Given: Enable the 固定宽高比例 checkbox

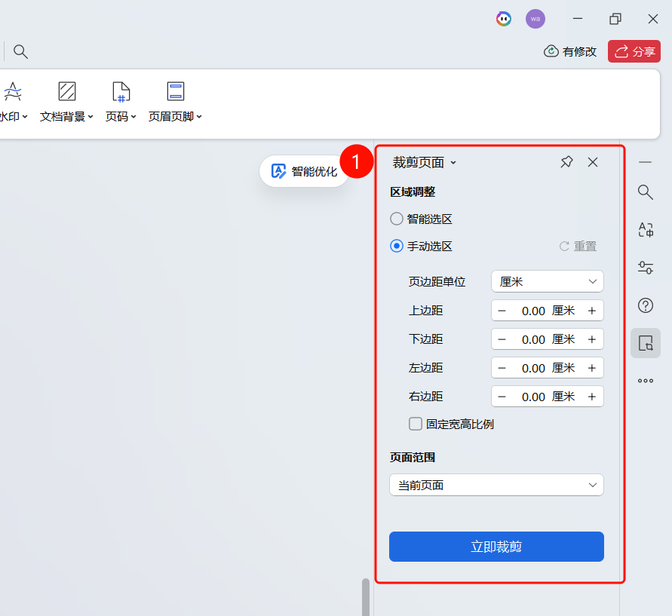Looking at the screenshot, I should [x=416, y=424].
